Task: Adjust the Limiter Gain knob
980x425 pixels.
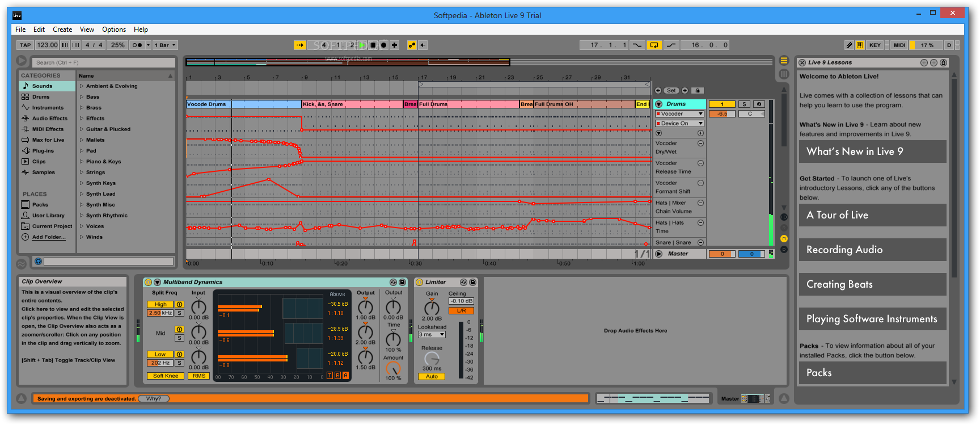Action: pos(432,308)
